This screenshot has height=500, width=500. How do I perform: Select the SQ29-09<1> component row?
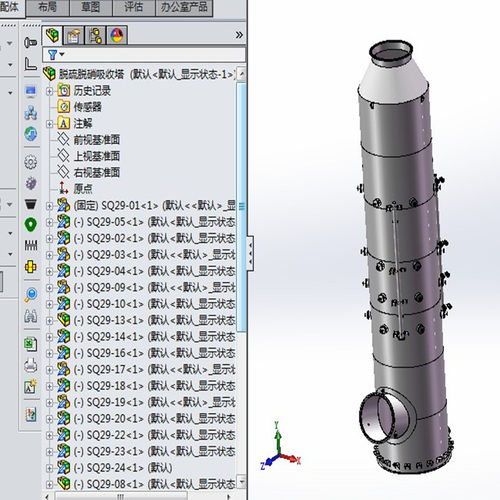146,287
